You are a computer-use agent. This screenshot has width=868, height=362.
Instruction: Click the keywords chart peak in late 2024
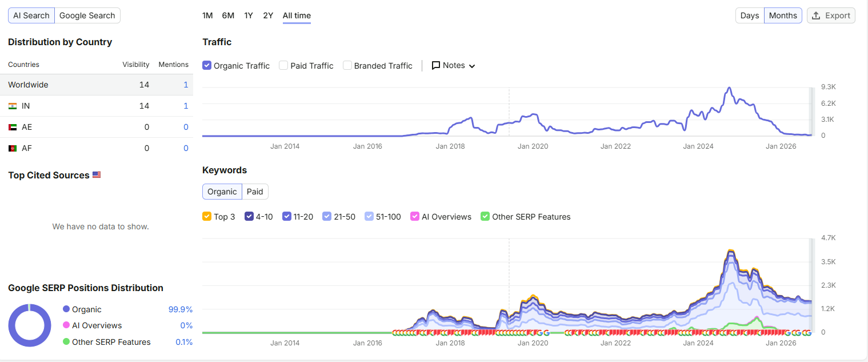coord(730,250)
